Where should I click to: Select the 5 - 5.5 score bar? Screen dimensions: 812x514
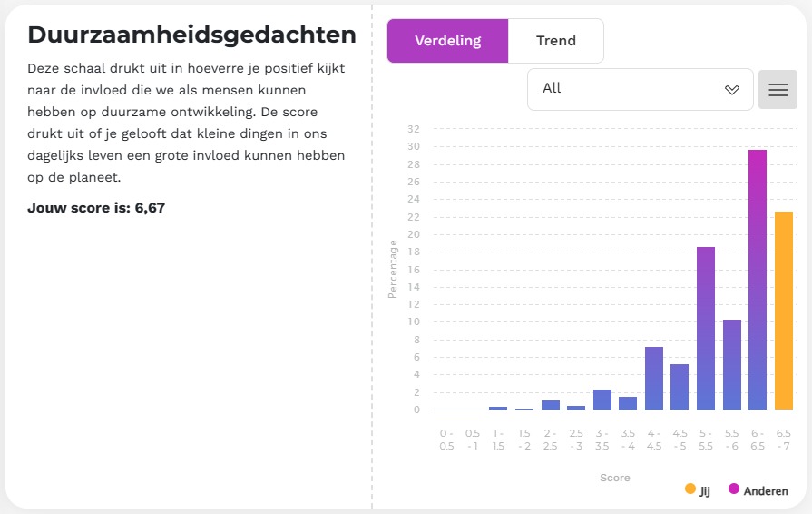706,328
